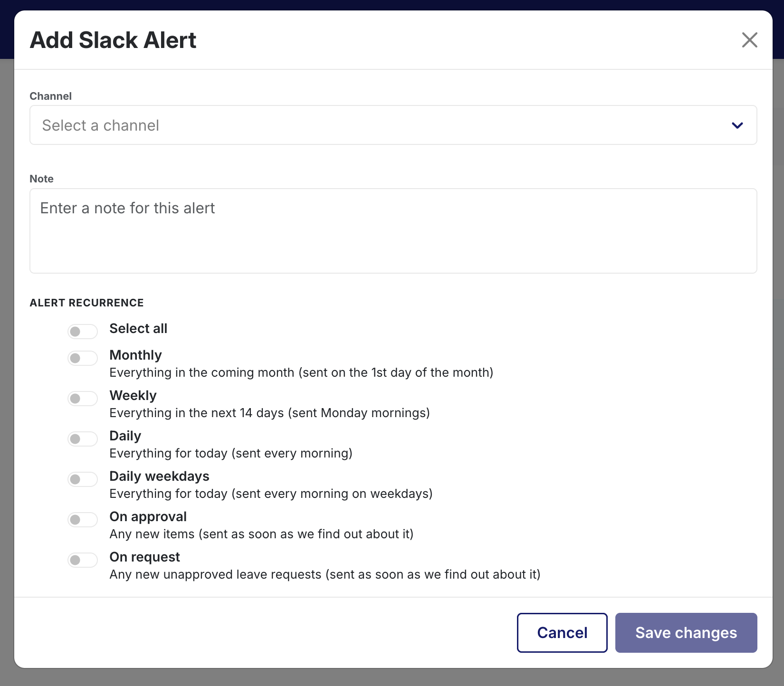Click the 'Any new items' description text
This screenshot has height=686, width=784.
[261, 534]
